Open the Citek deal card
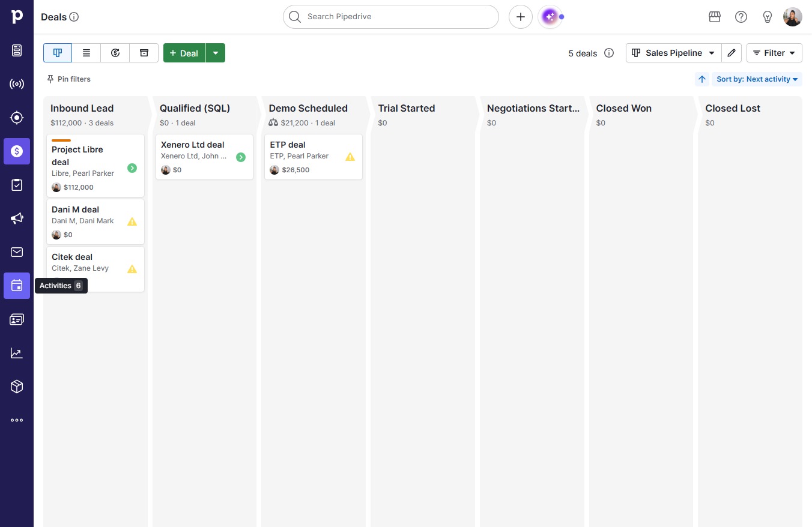The width and height of the screenshot is (812, 527). point(95,269)
